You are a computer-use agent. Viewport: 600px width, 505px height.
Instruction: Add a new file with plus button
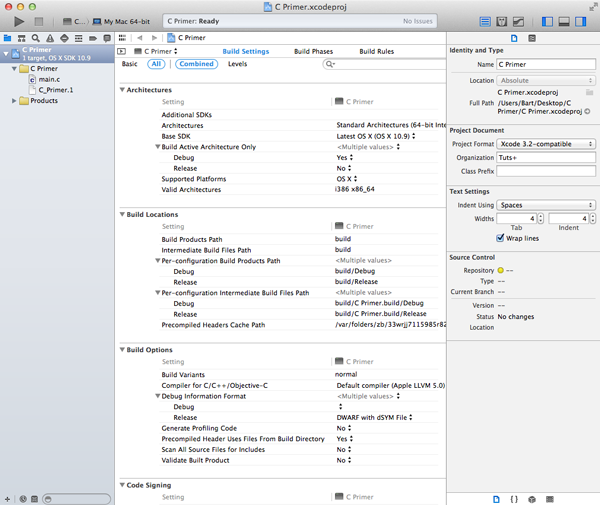pyautogui.click(x=7, y=499)
